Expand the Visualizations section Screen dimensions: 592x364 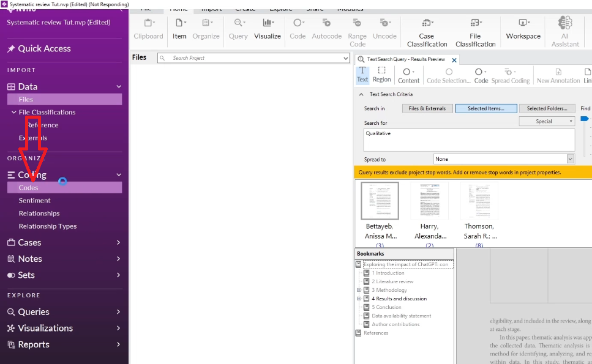click(x=119, y=328)
